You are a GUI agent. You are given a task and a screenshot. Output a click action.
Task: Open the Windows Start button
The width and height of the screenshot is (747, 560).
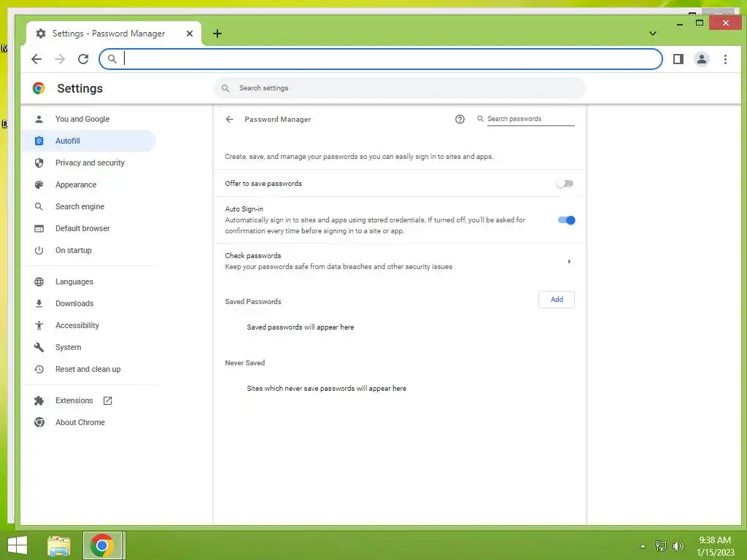(18, 545)
